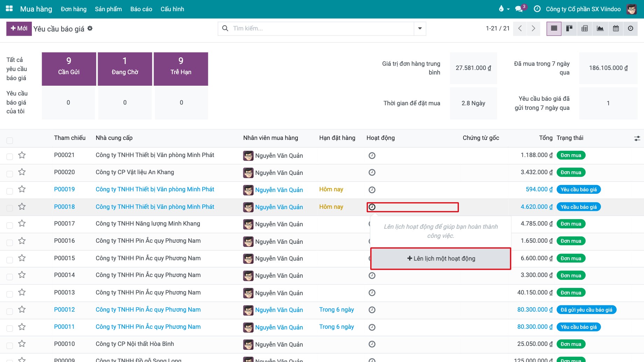Open the optional columns selector
The width and height of the screenshot is (644, 362).
pyautogui.click(x=637, y=139)
